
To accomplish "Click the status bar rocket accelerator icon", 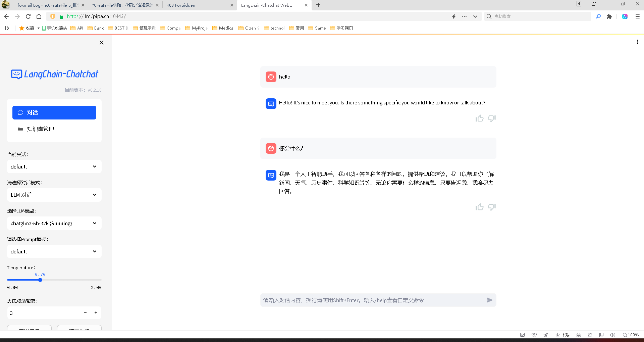I will tap(546, 335).
